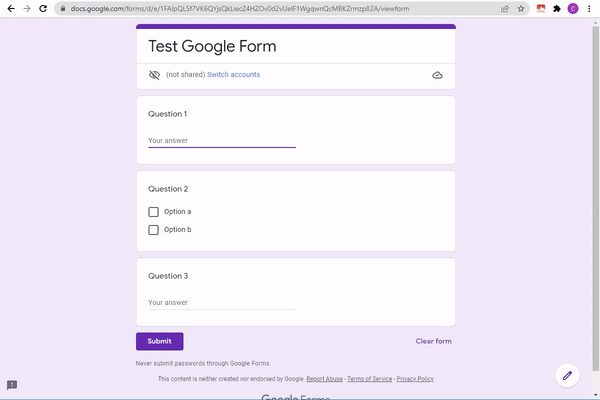
Task: Click the Question 2 label
Action: 168,189
